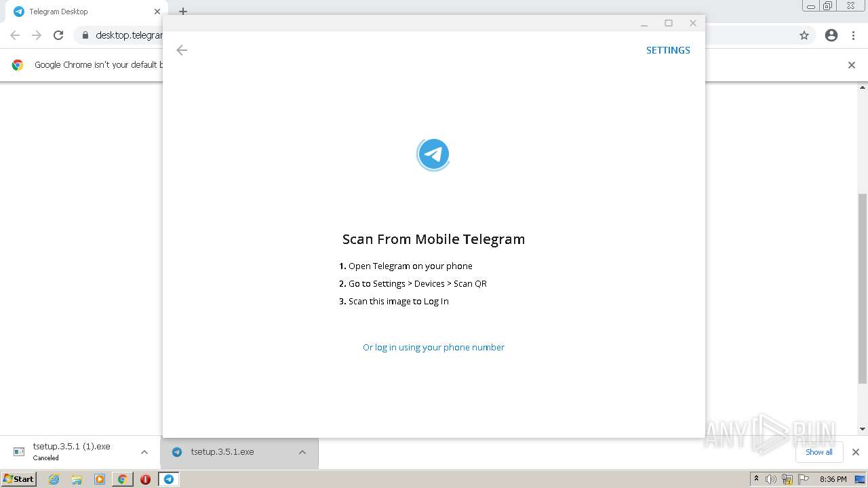The image size is (868, 488).
Task: Go back using Telegram's back arrow
Action: (182, 50)
